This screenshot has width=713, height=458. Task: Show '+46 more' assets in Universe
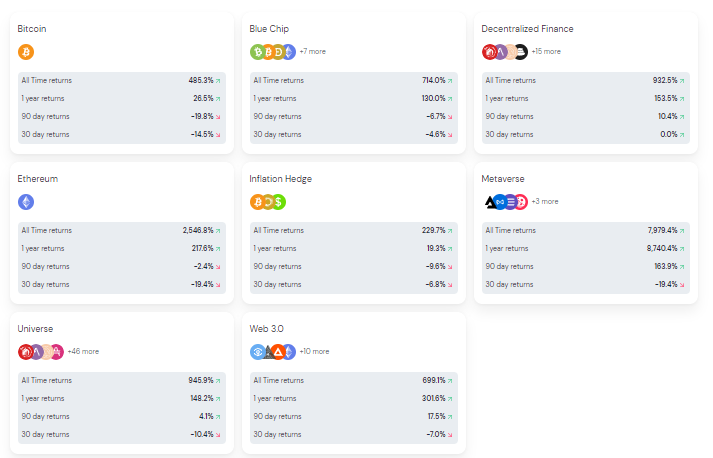[83, 351]
